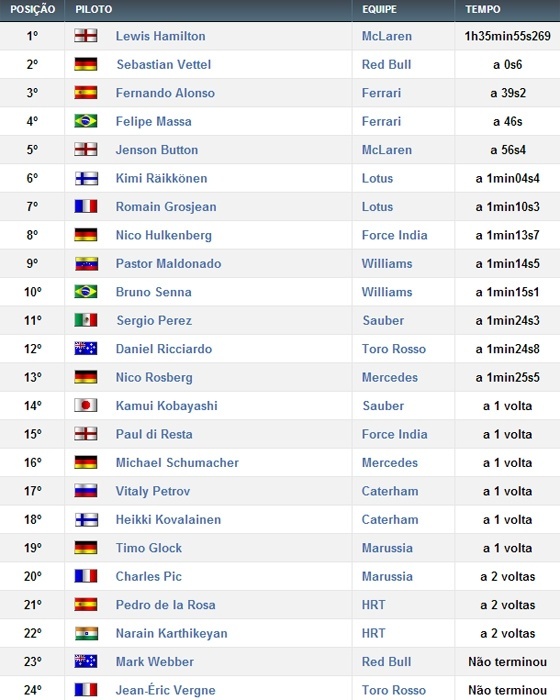The image size is (560, 700).
Task: Click the Venezuela flag beside Pastor Maldonado
Action: (x=86, y=264)
